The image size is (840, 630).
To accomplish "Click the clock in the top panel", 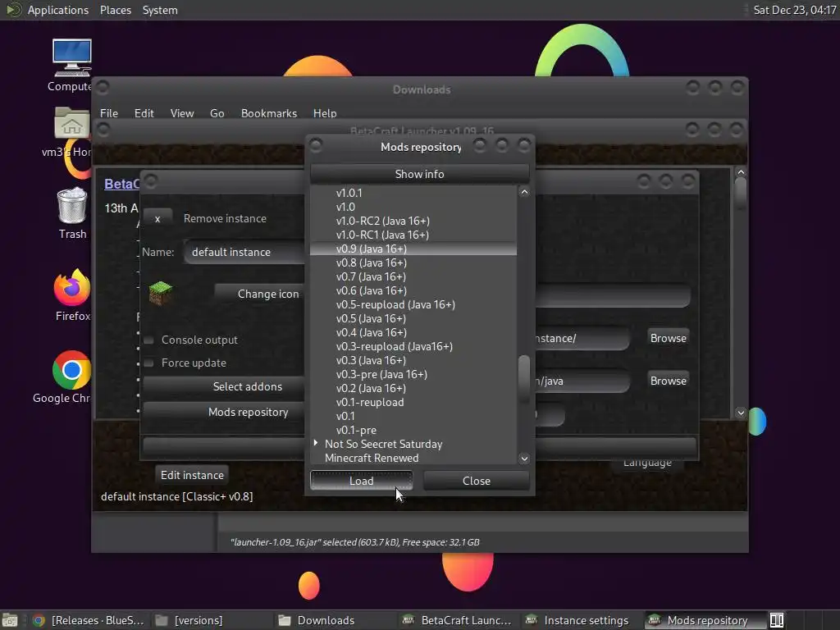I will click(x=794, y=10).
